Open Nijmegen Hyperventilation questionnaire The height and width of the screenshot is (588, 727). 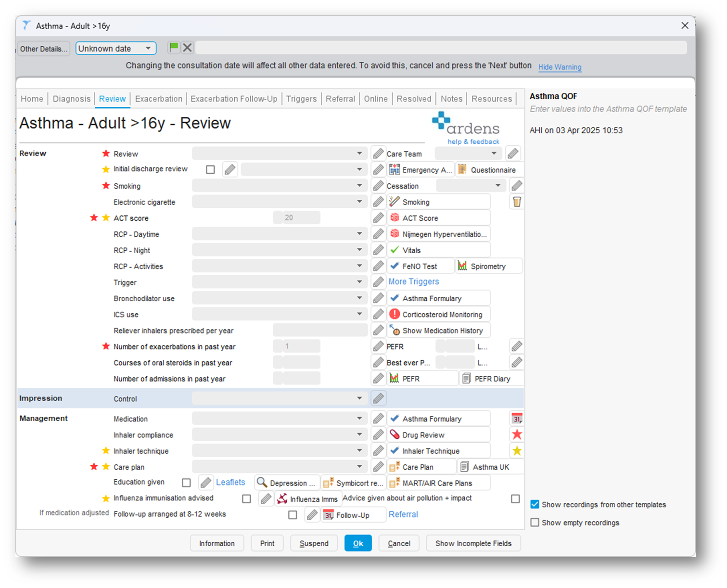click(439, 234)
